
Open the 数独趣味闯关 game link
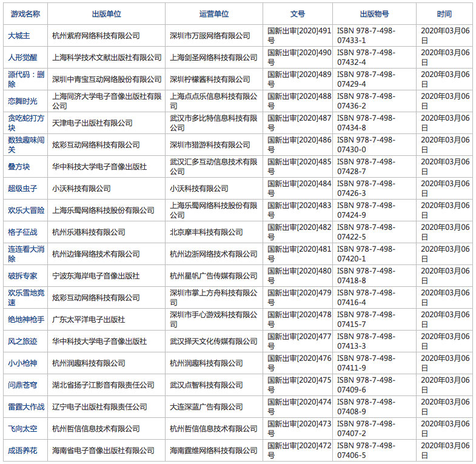26,145
